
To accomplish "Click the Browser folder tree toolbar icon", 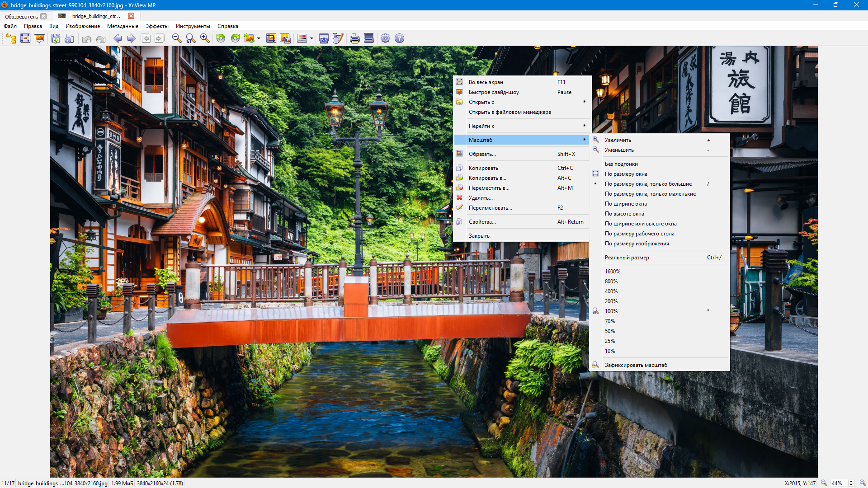I will tap(11, 38).
